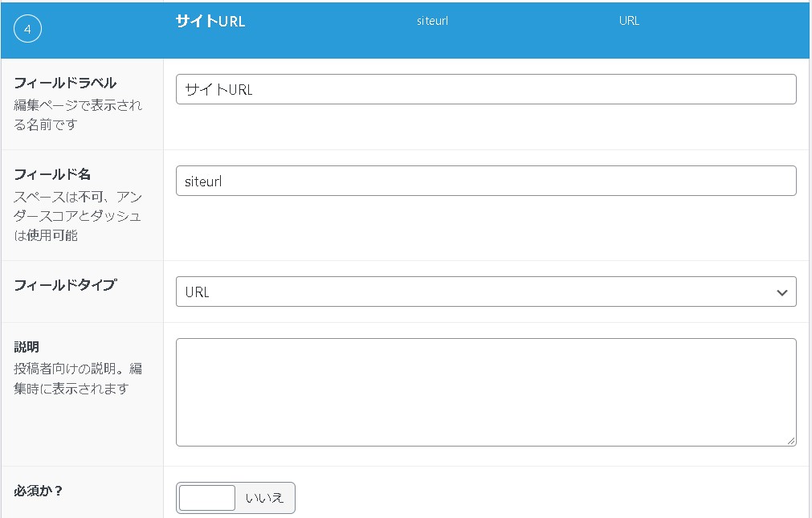Click inside the empty 説明 textarea

coord(485,392)
